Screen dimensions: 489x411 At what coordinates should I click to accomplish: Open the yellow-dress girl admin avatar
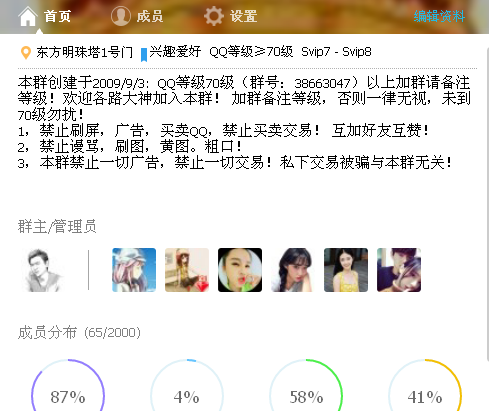click(346, 270)
